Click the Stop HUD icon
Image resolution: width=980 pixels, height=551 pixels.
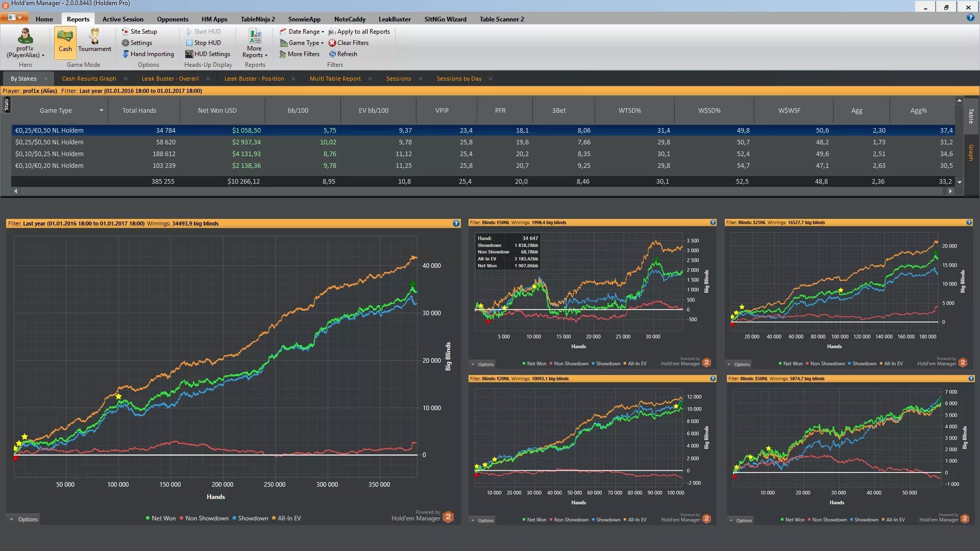[189, 43]
